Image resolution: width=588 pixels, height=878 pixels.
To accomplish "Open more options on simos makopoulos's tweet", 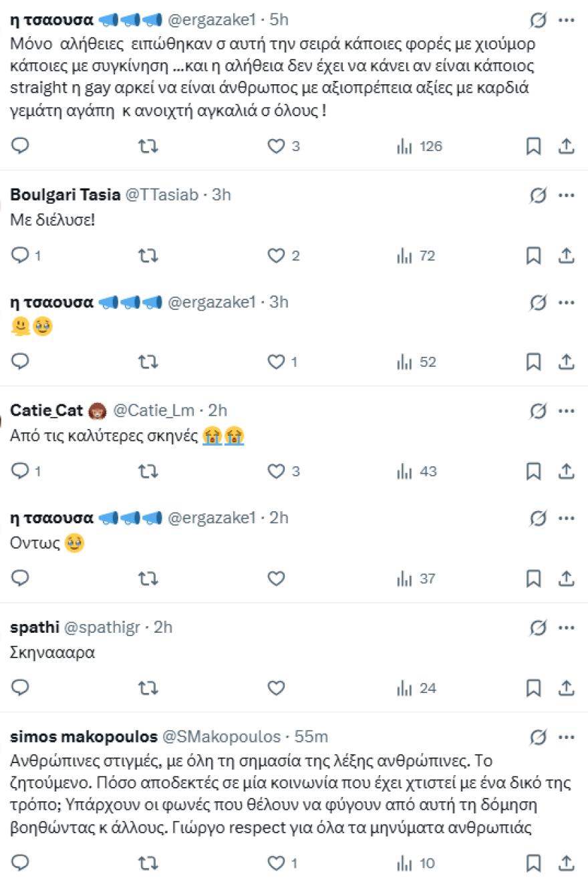I will [566, 736].
